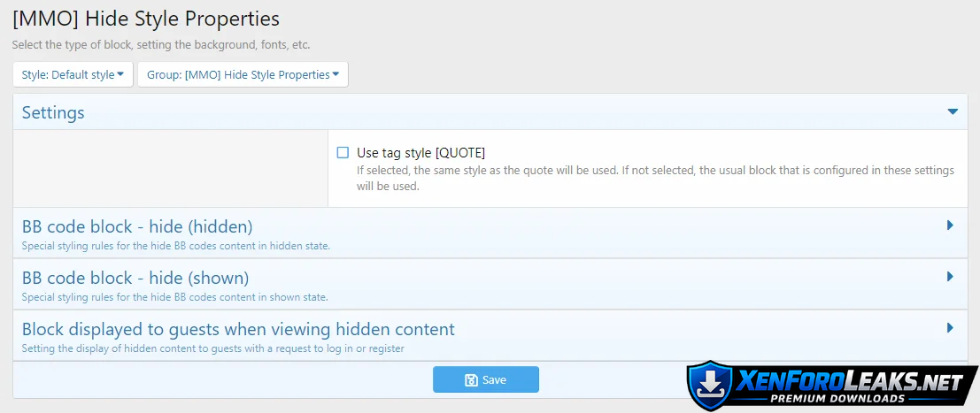
Task: Expand arrow for Block displayed to guests section
Action: (x=950, y=328)
